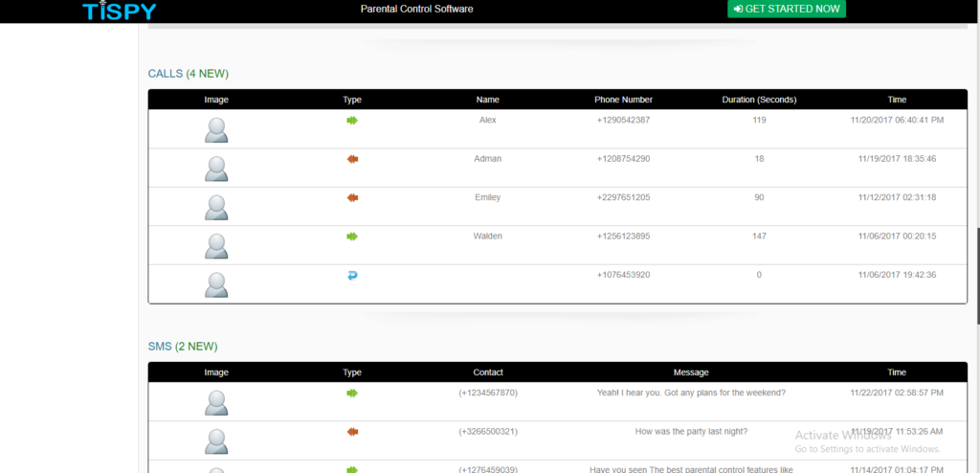The height and width of the screenshot is (473, 980).
Task: Click the GET STARTED NOW button
Action: coord(786,9)
